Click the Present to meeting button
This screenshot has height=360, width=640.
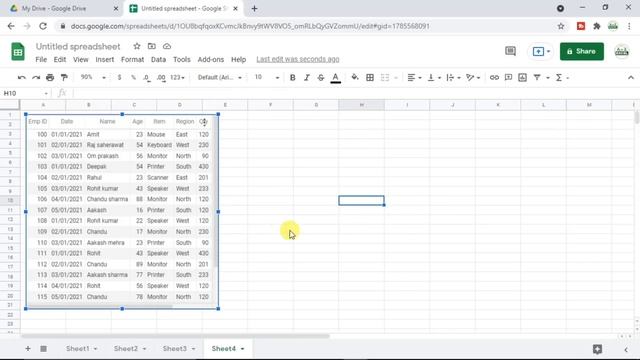coord(542,51)
